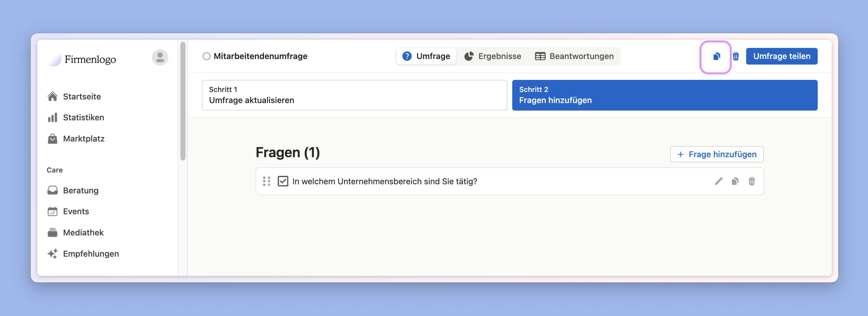
Task: Switch to the Ergebnisse tab
Action: [x=493, y=56]
